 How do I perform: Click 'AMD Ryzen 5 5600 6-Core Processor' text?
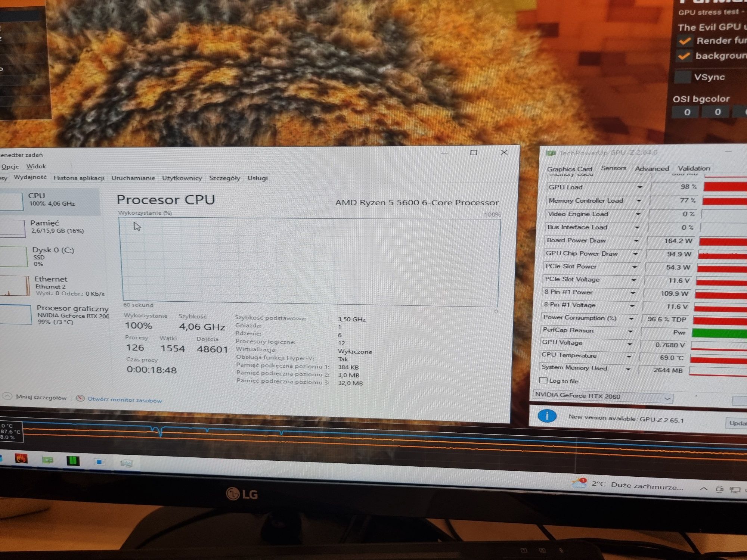pyautogui.click(x=417, y=203)
